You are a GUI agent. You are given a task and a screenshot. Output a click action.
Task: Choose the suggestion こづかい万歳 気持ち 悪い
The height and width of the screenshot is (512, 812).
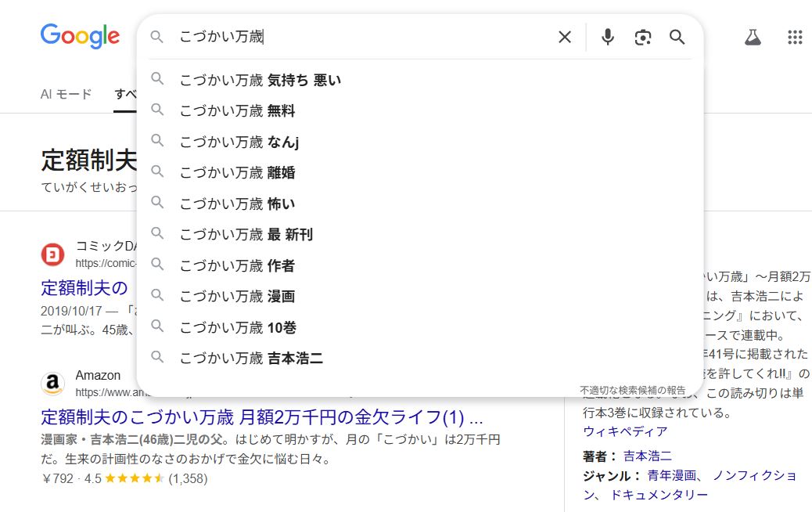[260, 80]
